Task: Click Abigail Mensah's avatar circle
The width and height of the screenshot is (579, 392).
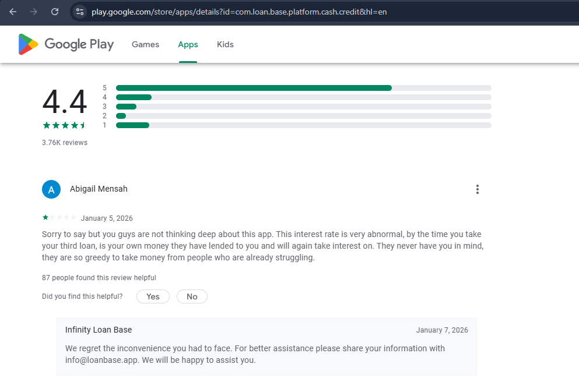Action: [x=51, y=189]
